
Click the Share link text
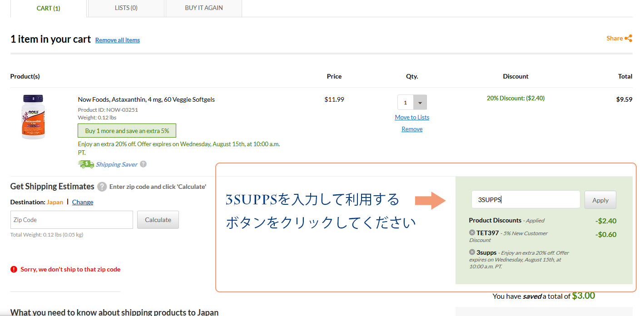614,39
